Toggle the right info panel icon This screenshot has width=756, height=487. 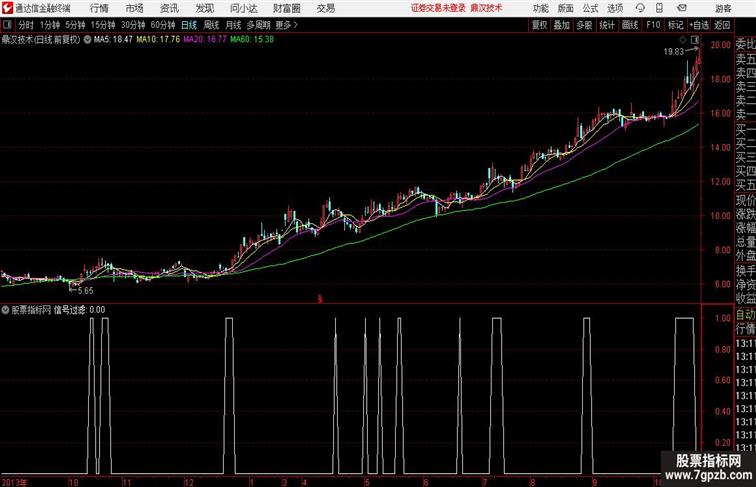[x=695, y=40]
